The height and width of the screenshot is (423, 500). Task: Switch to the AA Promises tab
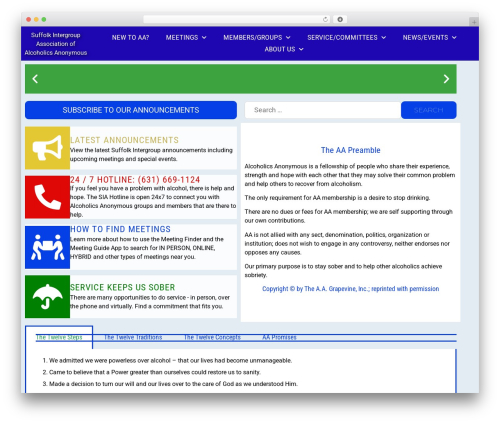(279, 337)
